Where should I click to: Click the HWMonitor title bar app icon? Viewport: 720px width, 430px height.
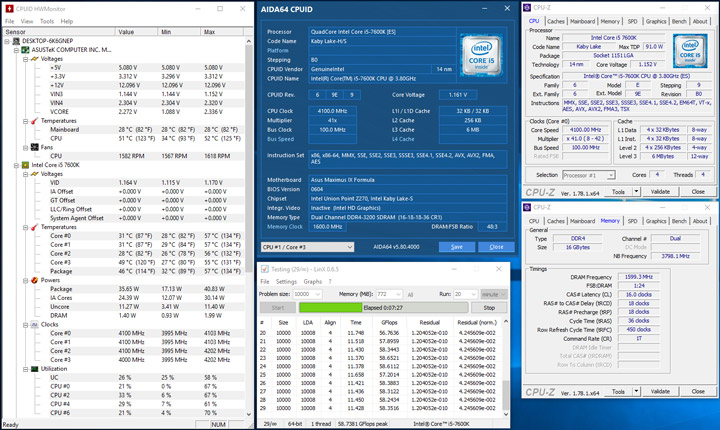(9, 9)
